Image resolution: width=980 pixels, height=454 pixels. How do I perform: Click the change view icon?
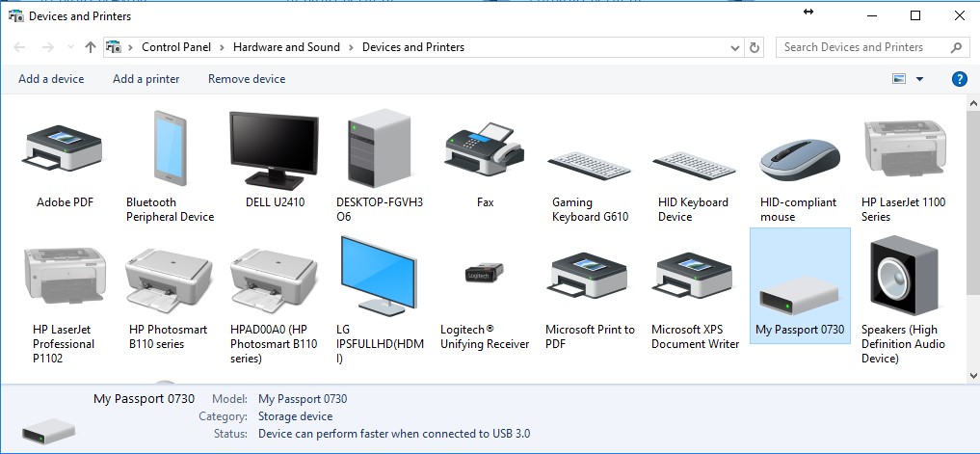[899, 79]
